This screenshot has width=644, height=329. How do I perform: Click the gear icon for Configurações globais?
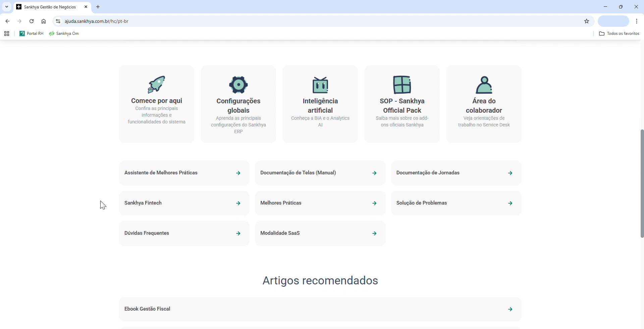pyautogui.click(x=238, y=85)
